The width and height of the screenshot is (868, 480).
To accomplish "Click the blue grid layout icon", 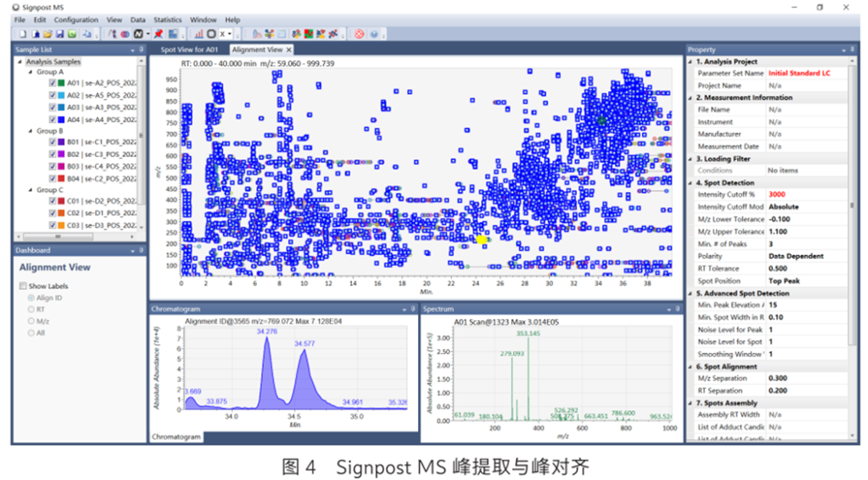I will (174, 34).
